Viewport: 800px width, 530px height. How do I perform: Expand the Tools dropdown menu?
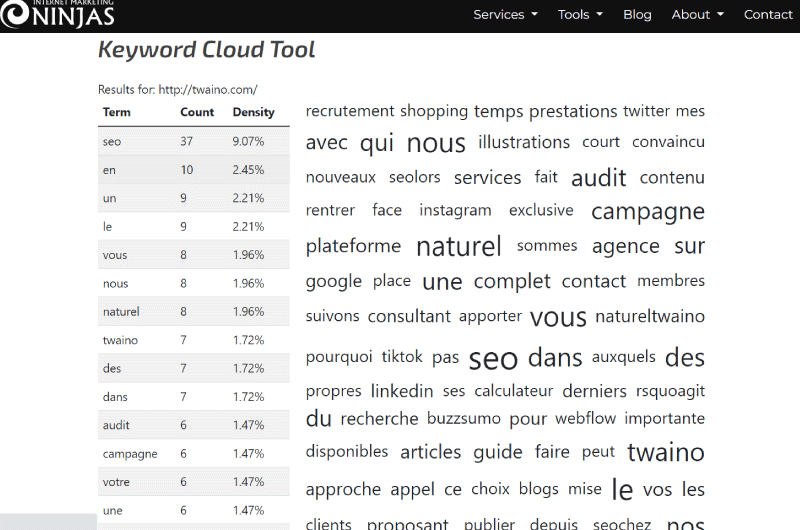point(580,15)
